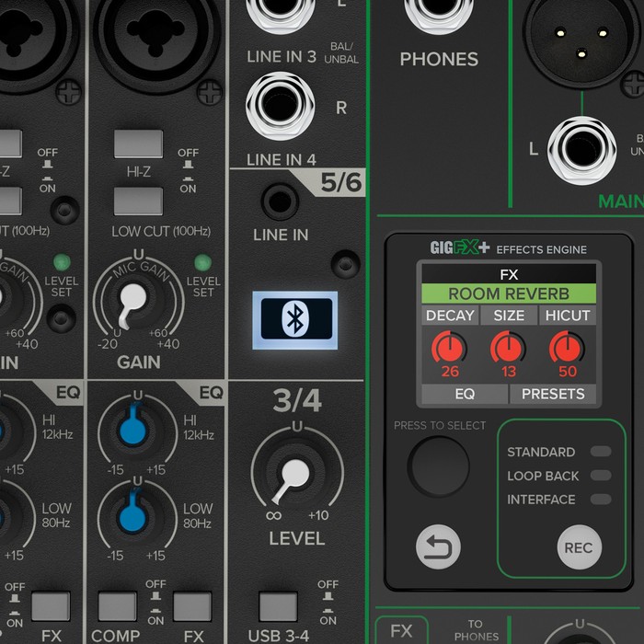
Task: Click the 3/4 LEVEL knob
Action: pyautogui.click(x=294, y=473)
